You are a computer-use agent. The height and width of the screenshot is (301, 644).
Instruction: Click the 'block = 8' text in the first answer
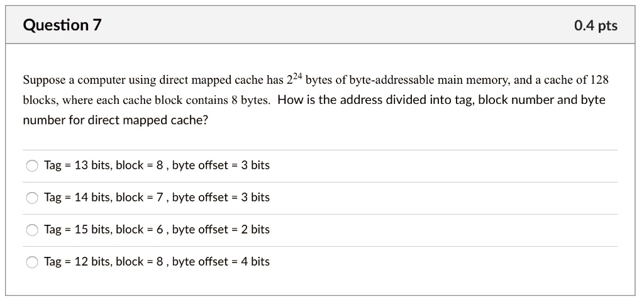[140, 166]
